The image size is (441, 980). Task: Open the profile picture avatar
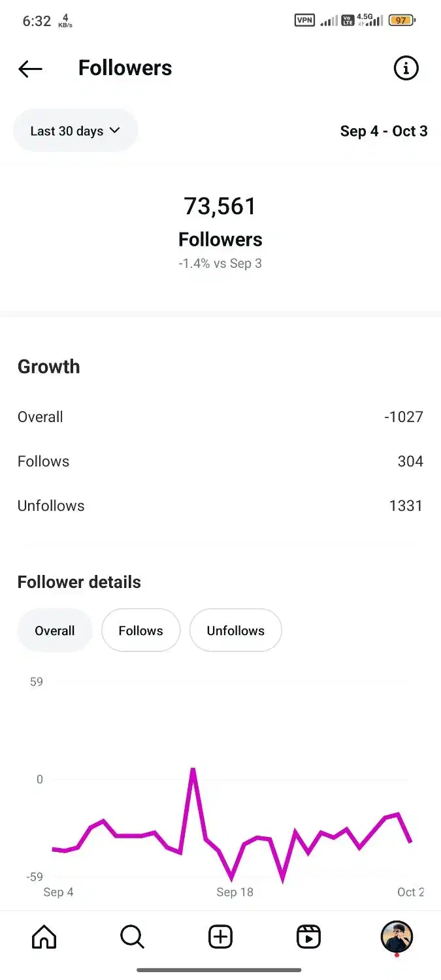[x=397, y=937]
